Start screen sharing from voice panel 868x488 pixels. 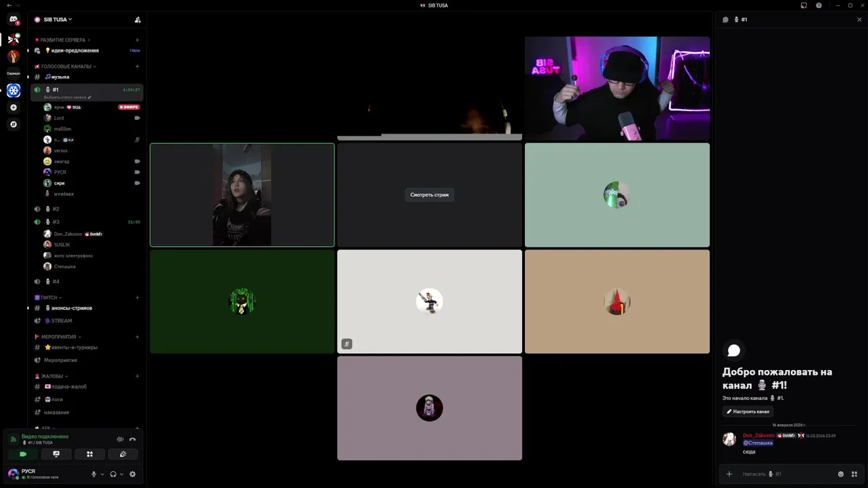tap(56, 454)
